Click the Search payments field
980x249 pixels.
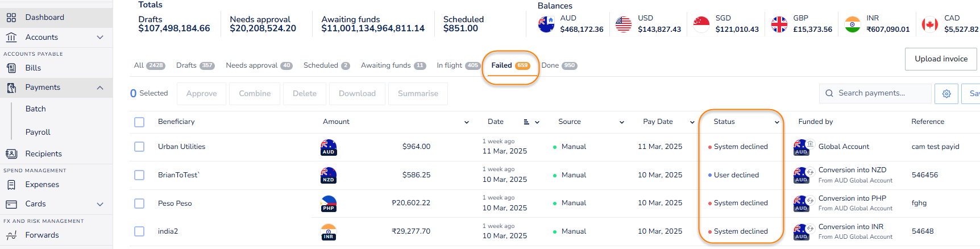pos(878,93)
